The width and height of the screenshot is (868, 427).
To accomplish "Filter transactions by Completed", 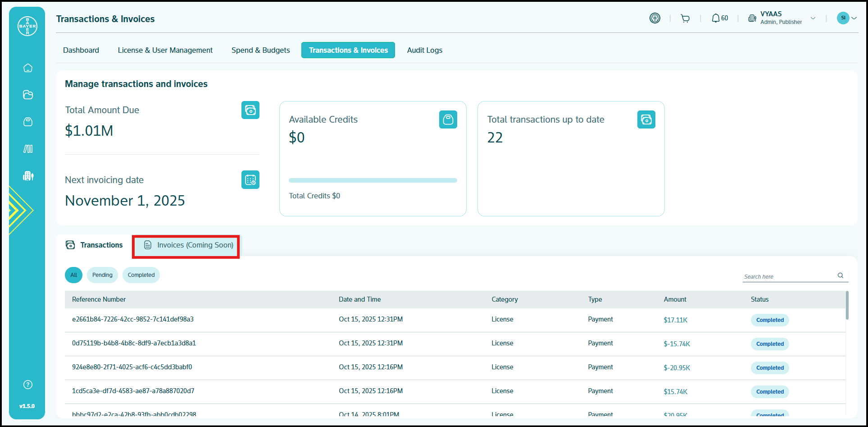I will (x=141, y=275).
